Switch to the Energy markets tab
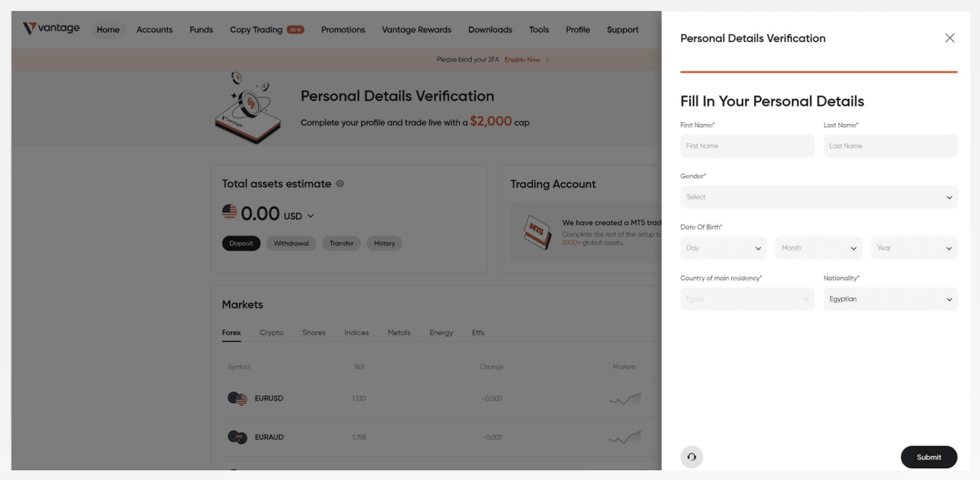 (x=441, y=332)
